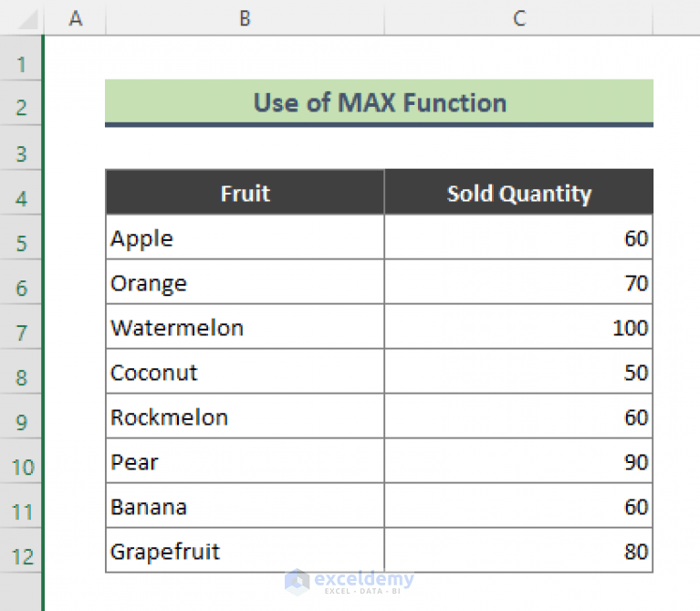Select the Apple cell
The height and width of the screenshot is (611, 700).
point(245,237)
